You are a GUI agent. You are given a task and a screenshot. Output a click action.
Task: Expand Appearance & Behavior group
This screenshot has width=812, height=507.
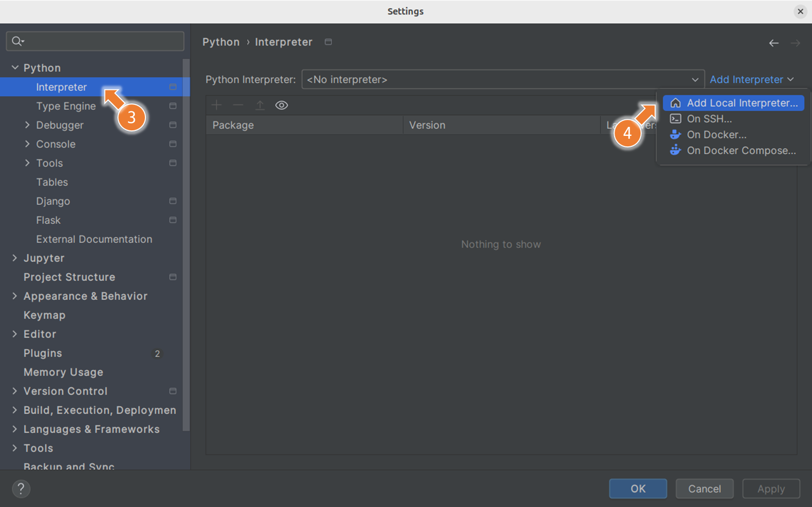[15, 296]
